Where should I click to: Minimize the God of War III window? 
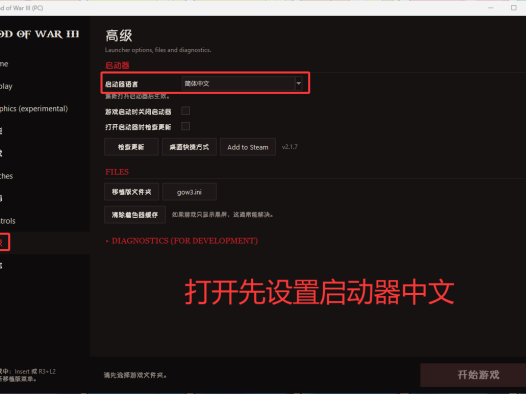pyautogui.click(x=491, y=8)
